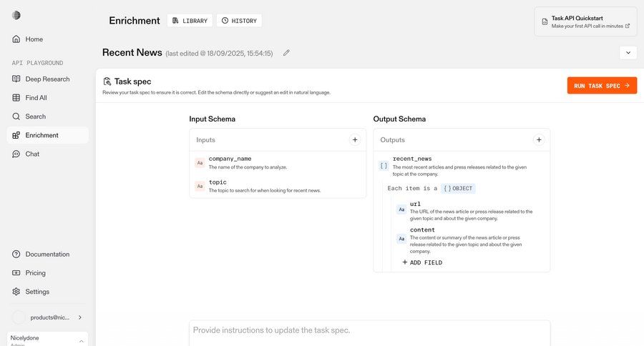Viewport: 644px width, 346px height.
Task: Change the OBJECT item type selector
Action: point(458,189)
